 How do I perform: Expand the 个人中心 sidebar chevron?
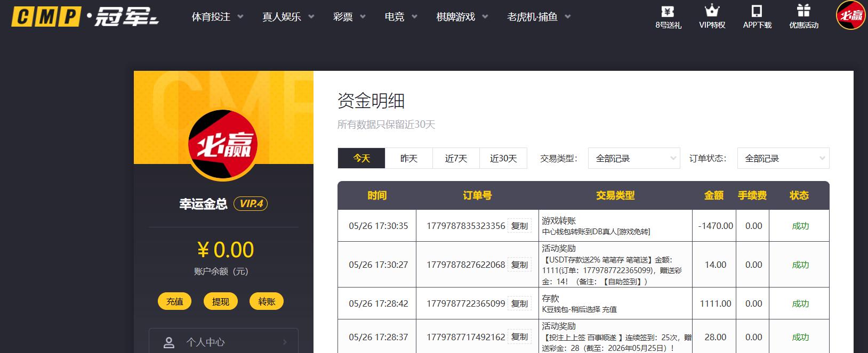coord(285,342)
